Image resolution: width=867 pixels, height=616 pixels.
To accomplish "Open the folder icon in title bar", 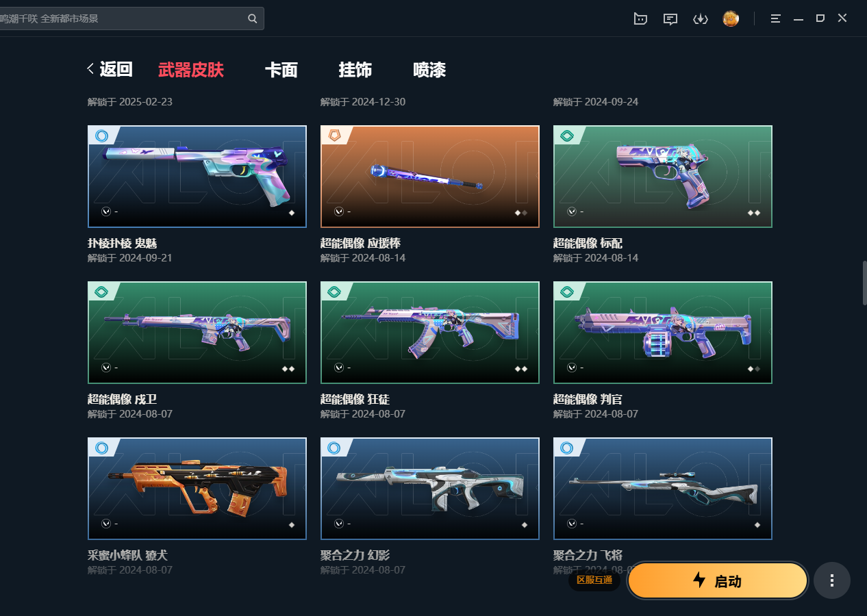I will (x=640, y=18).
